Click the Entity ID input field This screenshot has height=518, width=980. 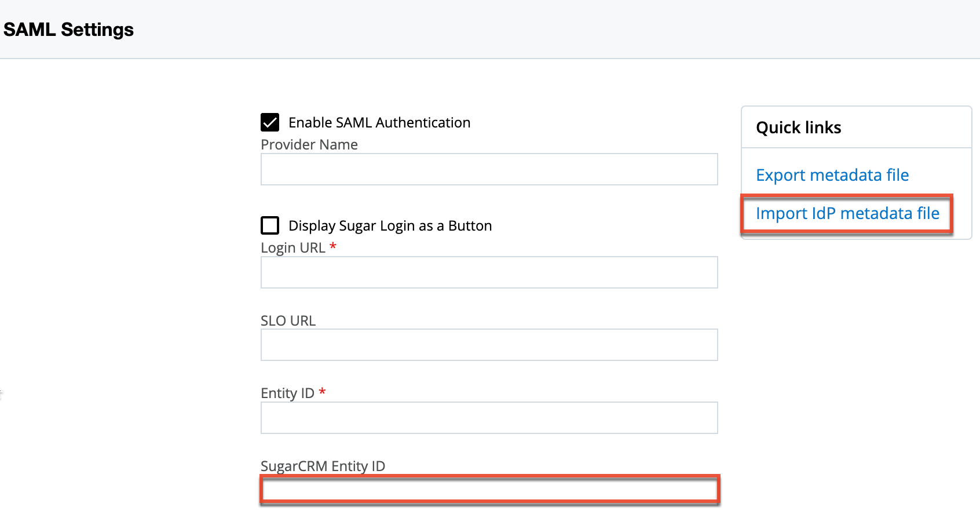(489, 417)
